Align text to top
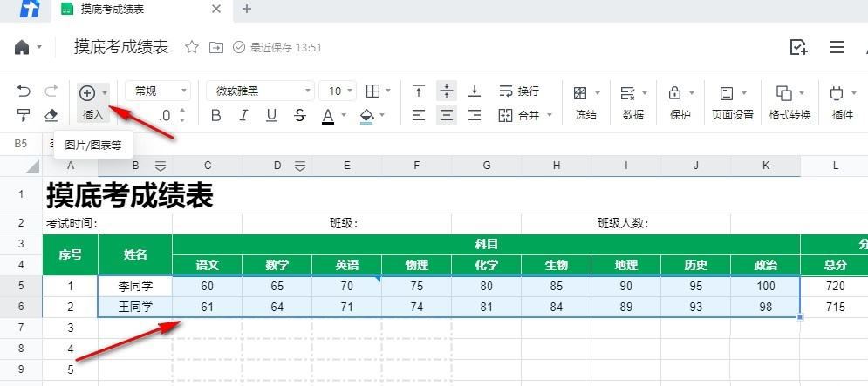The height and width of the screenshot is (386, 868). pyautogui.click(x=419, y=91)
